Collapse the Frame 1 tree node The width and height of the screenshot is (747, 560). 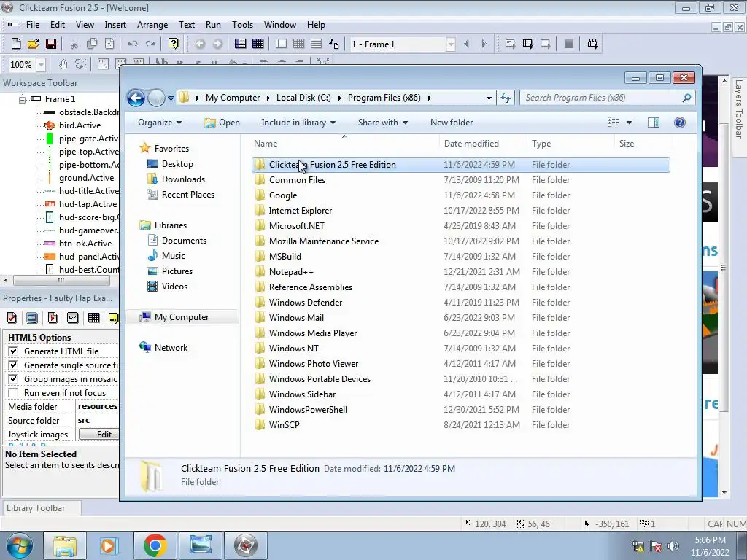click(22, 99)
